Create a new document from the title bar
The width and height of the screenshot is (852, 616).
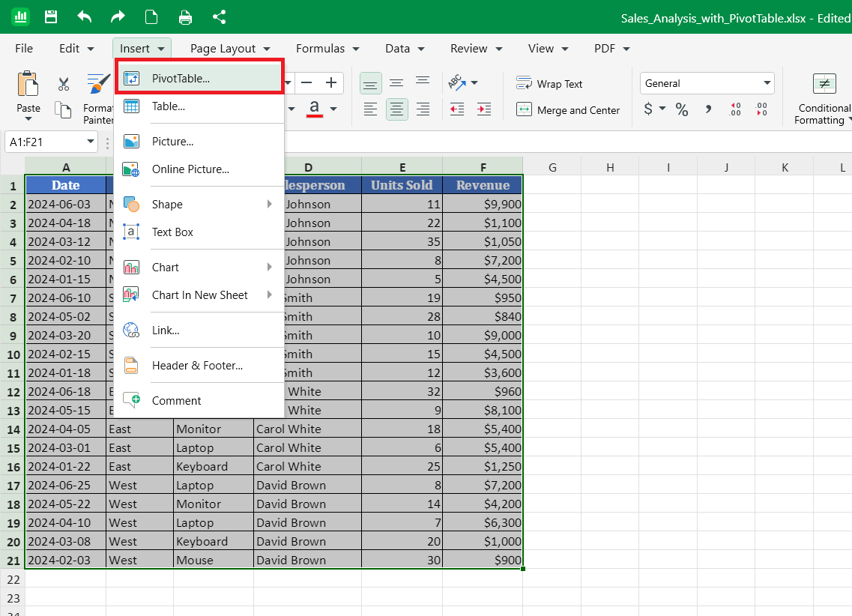pos(151,16)
